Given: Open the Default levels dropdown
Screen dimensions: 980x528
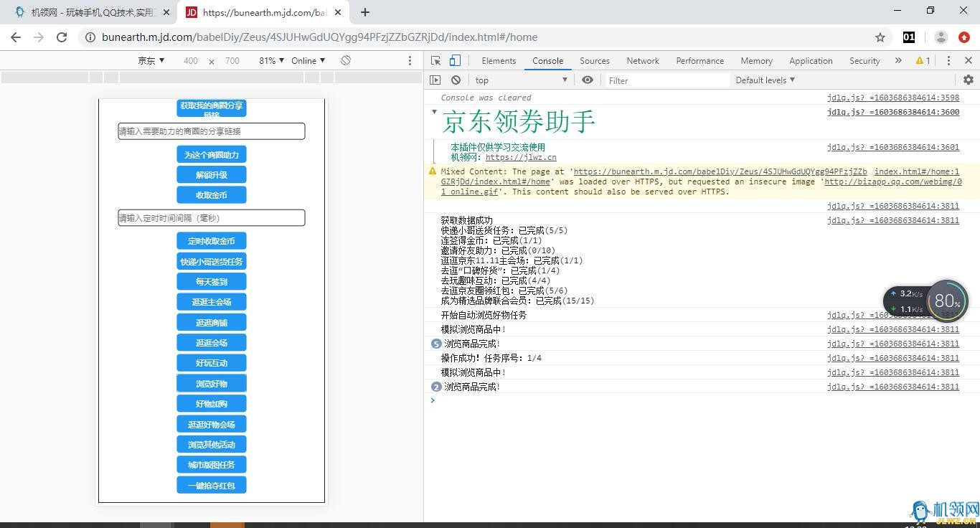Looking at the screenshot, I should point(765,80).
